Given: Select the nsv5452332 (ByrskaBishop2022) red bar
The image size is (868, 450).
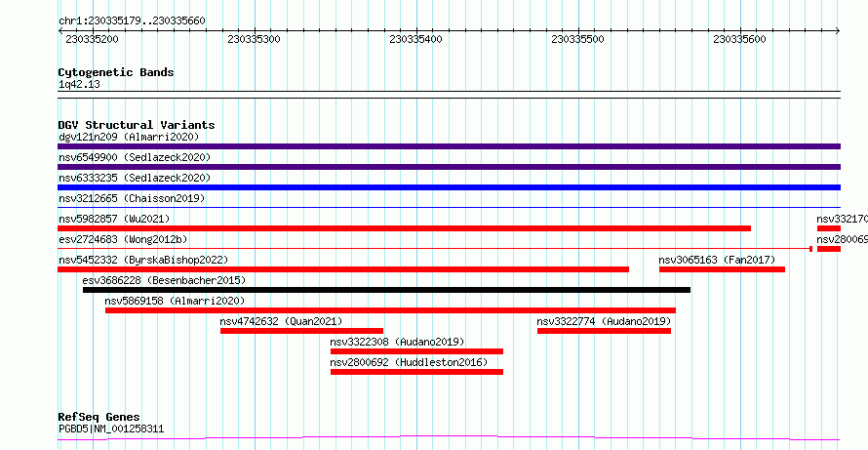Looking at the screenshot, I should click(343, 269).
